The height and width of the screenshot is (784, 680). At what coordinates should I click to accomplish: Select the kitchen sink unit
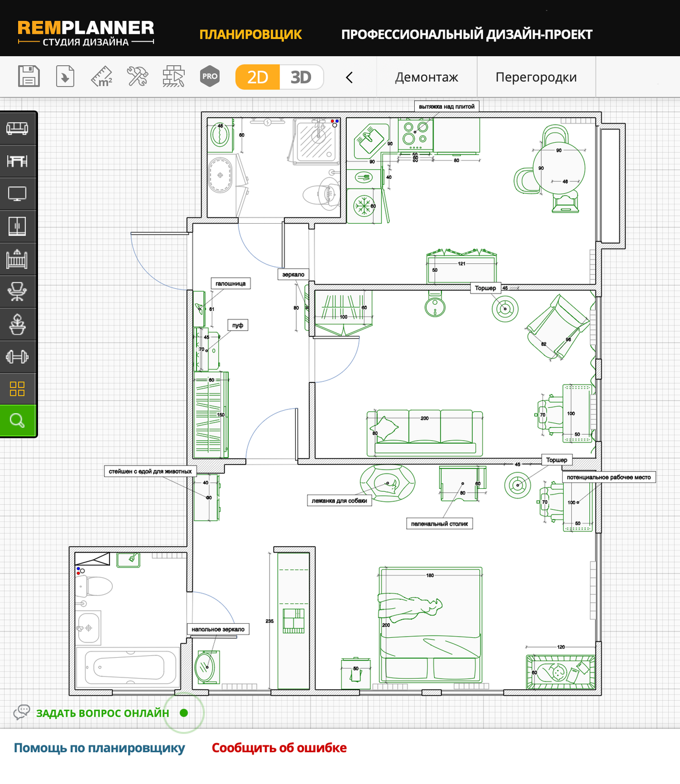point(371,141)
